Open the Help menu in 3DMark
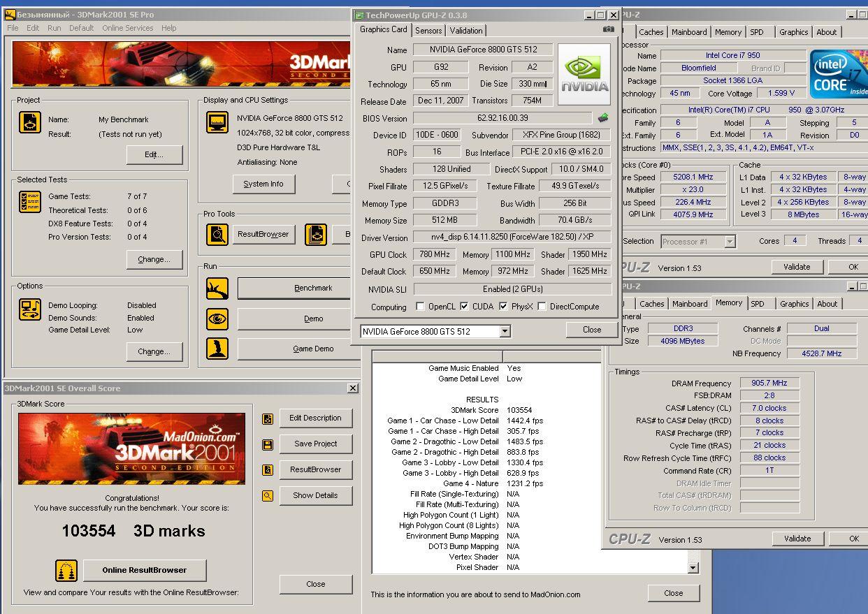Viewport: 868px width, 614px height. pos(169,28)
